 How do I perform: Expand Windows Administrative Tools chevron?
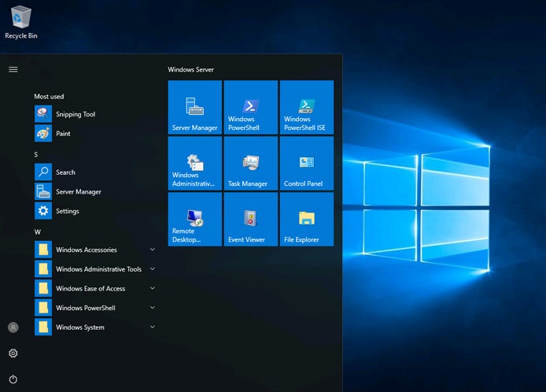tap(153, 269)
